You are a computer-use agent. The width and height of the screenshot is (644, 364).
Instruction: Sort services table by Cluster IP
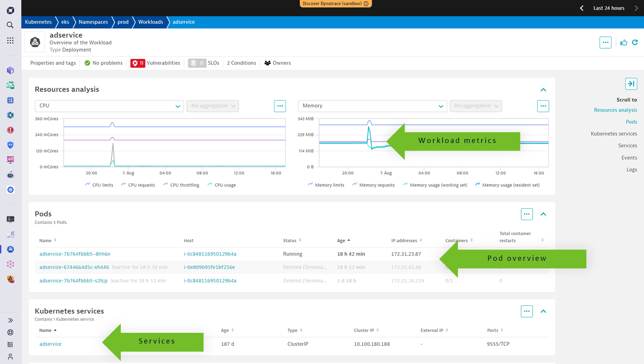(367, 330)
